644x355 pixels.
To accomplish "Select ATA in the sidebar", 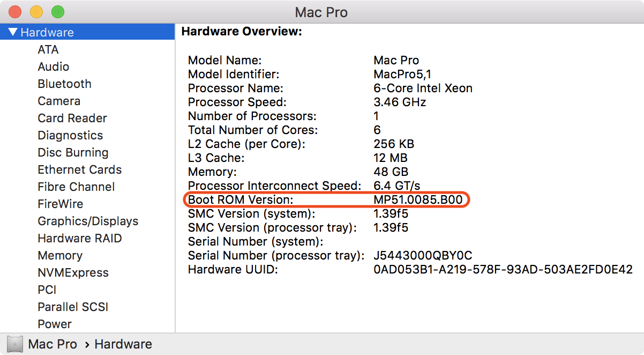I will tap(48, 49).
